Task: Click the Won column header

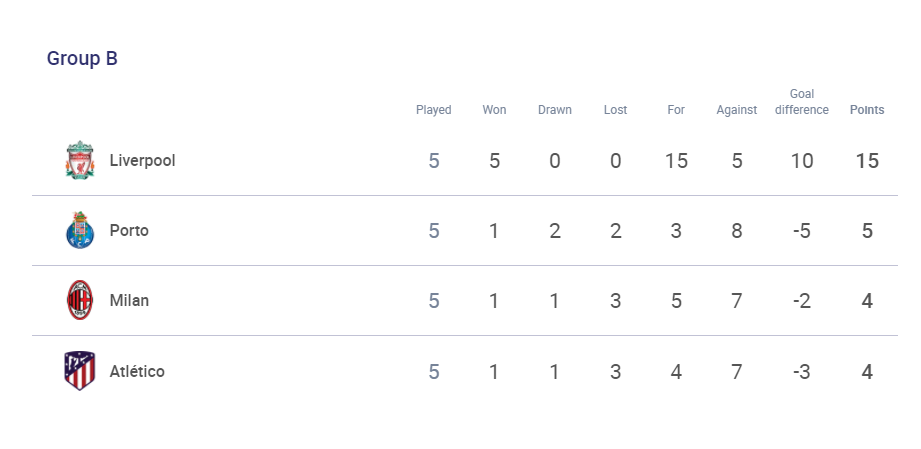Action: click(494, 110)
